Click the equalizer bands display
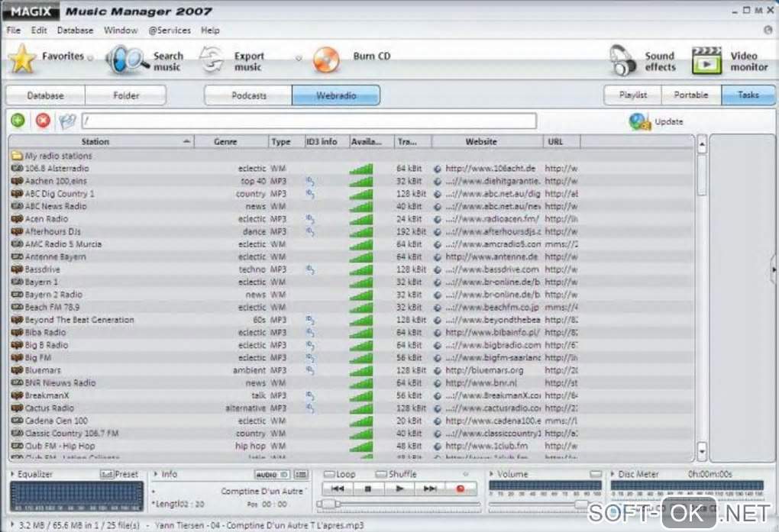Image resolution: width=779 pixels, height=532 pixels. point(76,496)
